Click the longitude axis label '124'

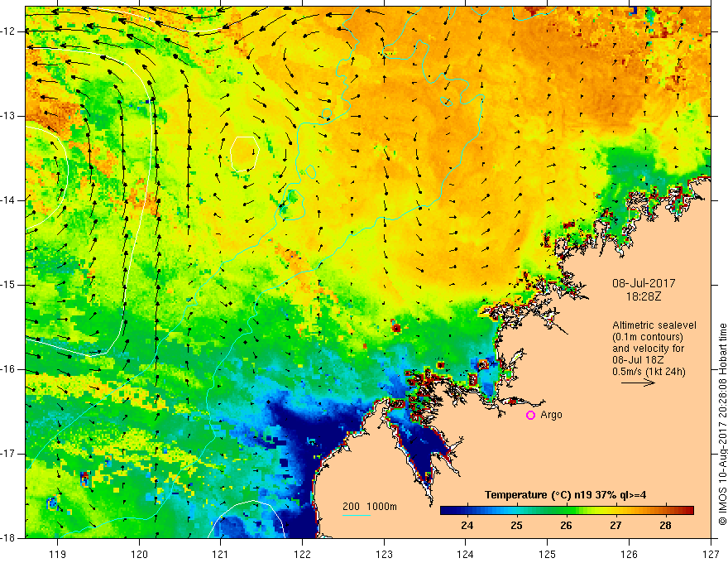click(466, 554)
